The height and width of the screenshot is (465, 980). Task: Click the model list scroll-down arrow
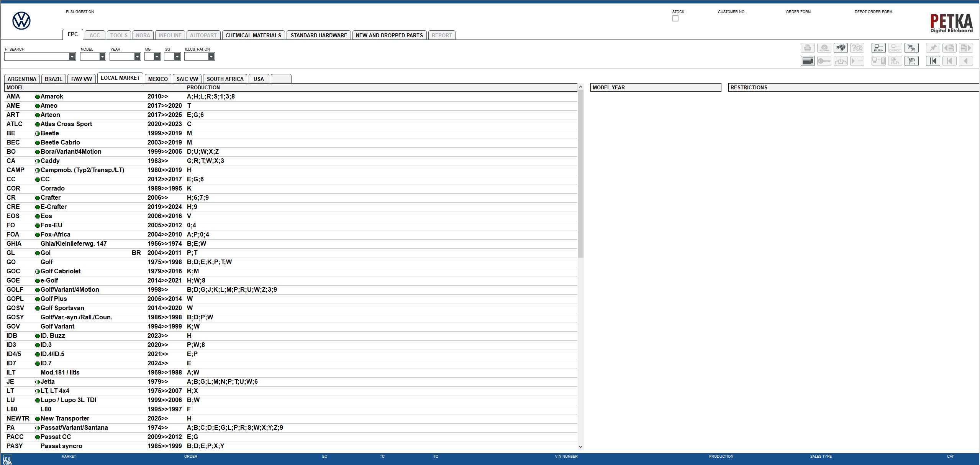tap(580, 447)
